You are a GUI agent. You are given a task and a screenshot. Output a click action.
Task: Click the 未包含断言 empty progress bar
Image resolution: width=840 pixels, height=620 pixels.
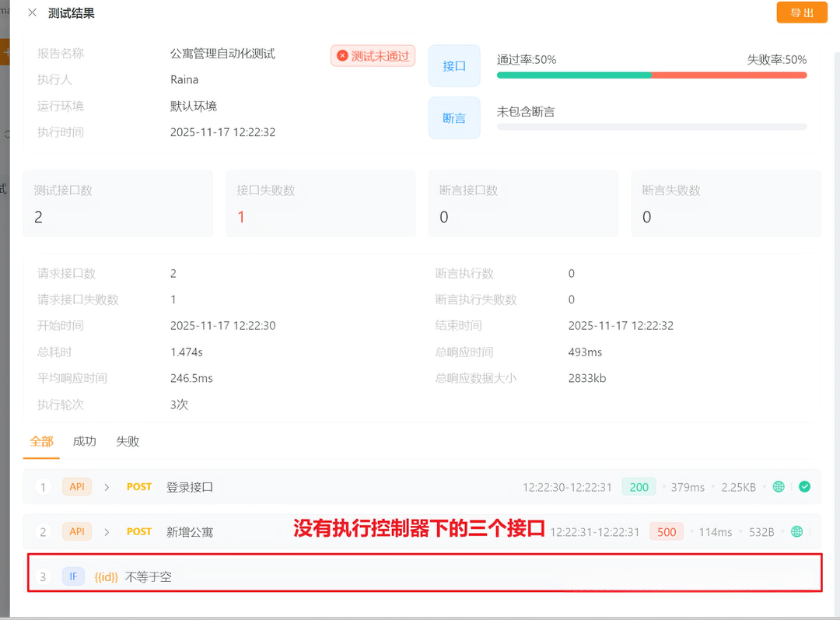pyautogui.click(x=652, y=127)
